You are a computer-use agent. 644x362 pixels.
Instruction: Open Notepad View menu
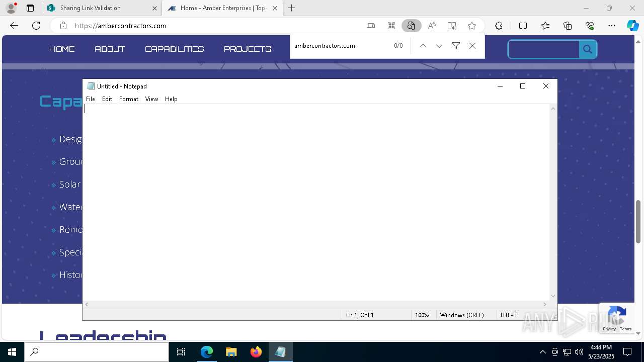pos(151,99)
